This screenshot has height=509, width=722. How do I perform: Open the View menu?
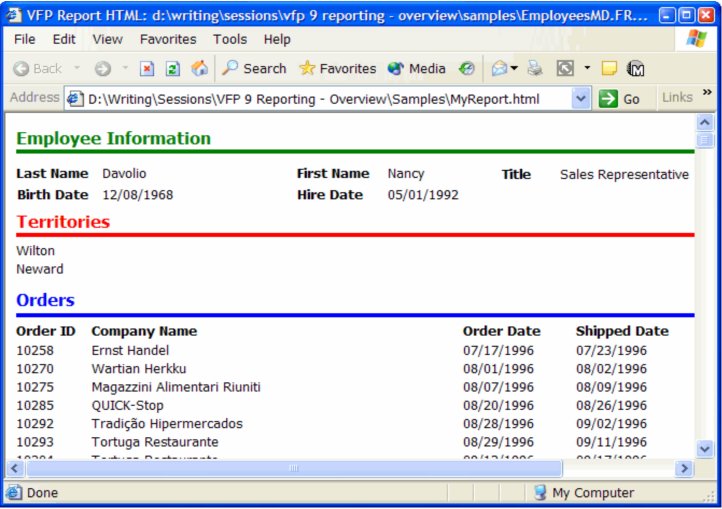pyautogui.click(x=107, y=40)
